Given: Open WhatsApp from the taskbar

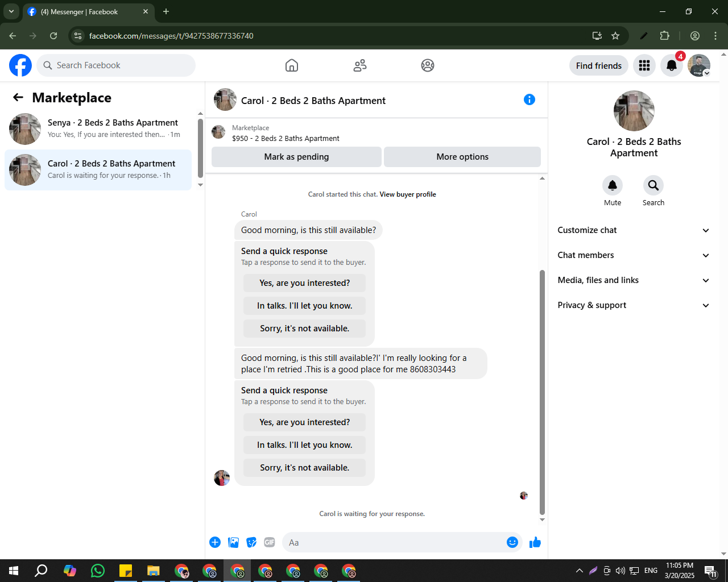Looking at the screenshot, I should click(x=98, y=570).
